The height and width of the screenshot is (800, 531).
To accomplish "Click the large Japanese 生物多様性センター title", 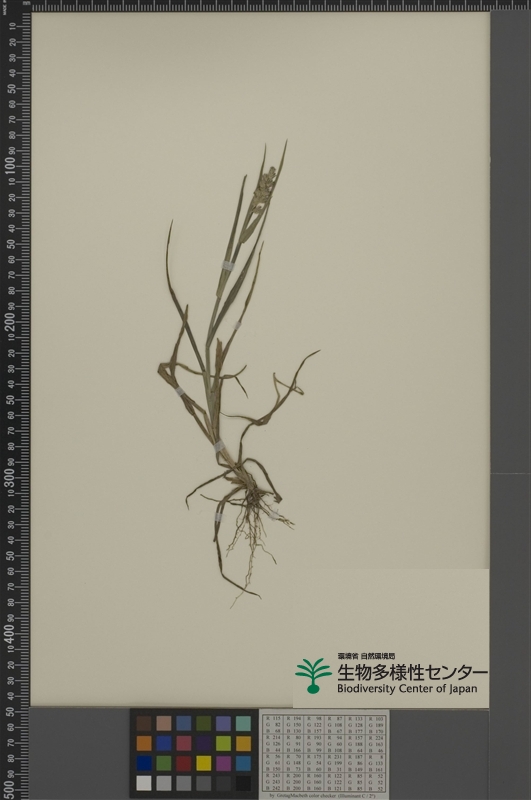I will pyautogui.click(x=411, y=672).
